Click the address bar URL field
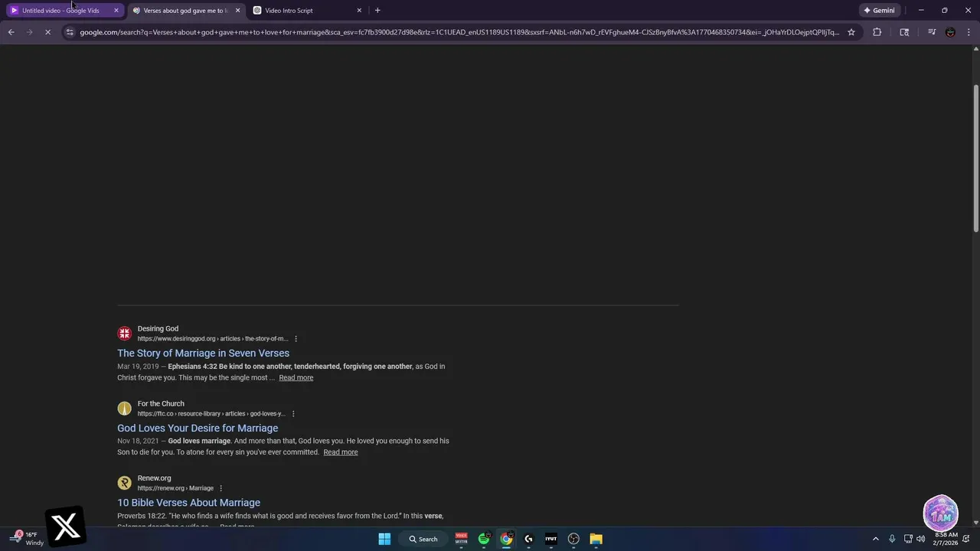980x551 pixels. click(x=459, y=32)
